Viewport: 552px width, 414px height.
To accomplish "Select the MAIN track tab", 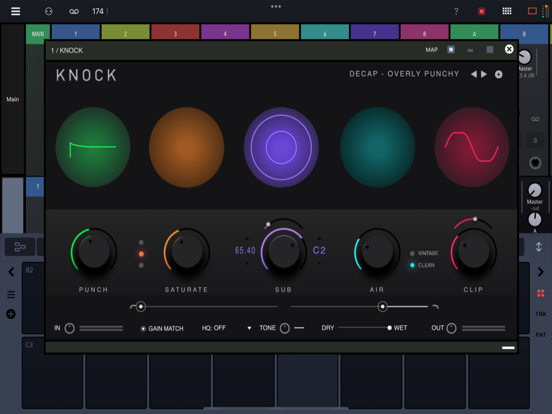I will pyautogui.click(x=38, y=34).
